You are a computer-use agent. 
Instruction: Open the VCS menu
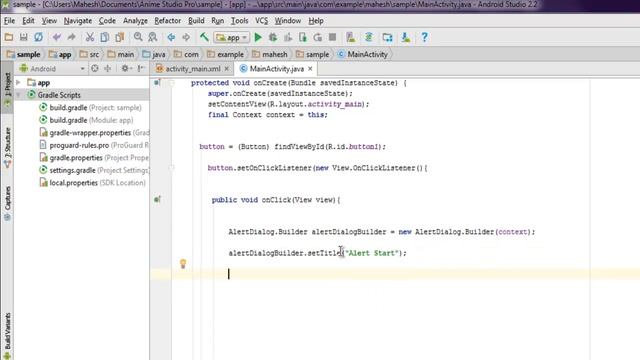(x=262, y=21)
